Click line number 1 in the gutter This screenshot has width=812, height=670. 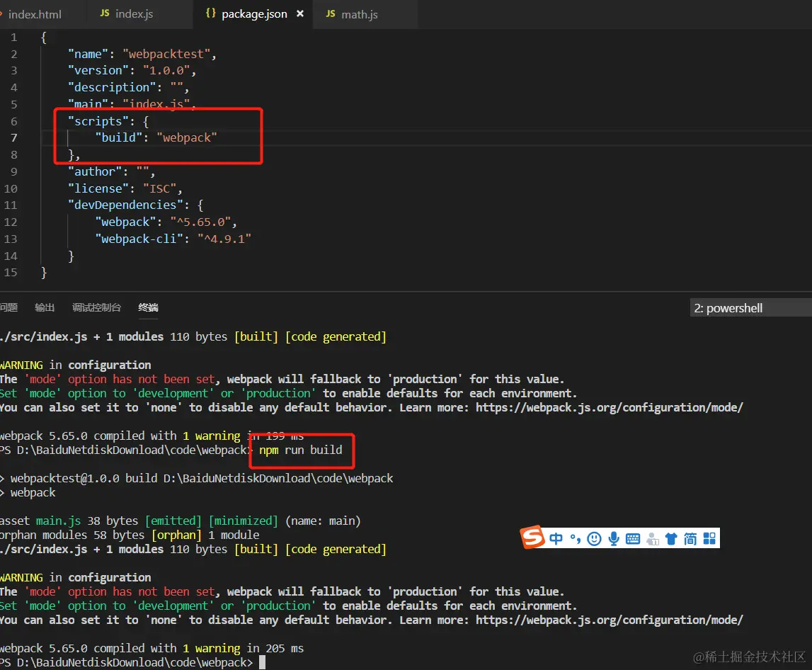(14, 38)
